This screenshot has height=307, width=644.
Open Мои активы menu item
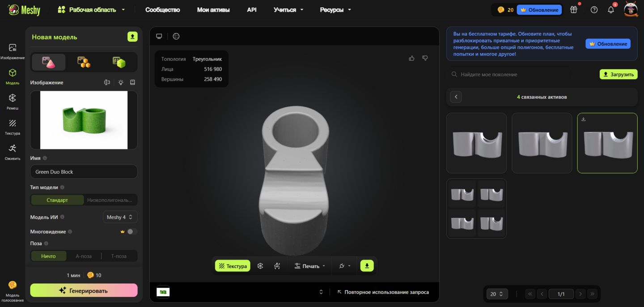pyautogui.click(x=213, y=9)
